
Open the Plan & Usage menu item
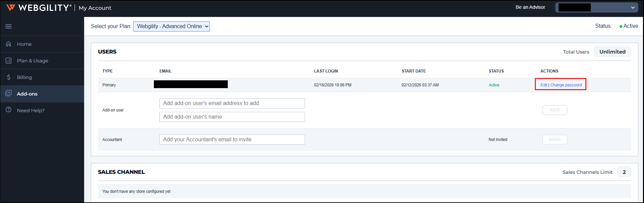click(33, 61)
